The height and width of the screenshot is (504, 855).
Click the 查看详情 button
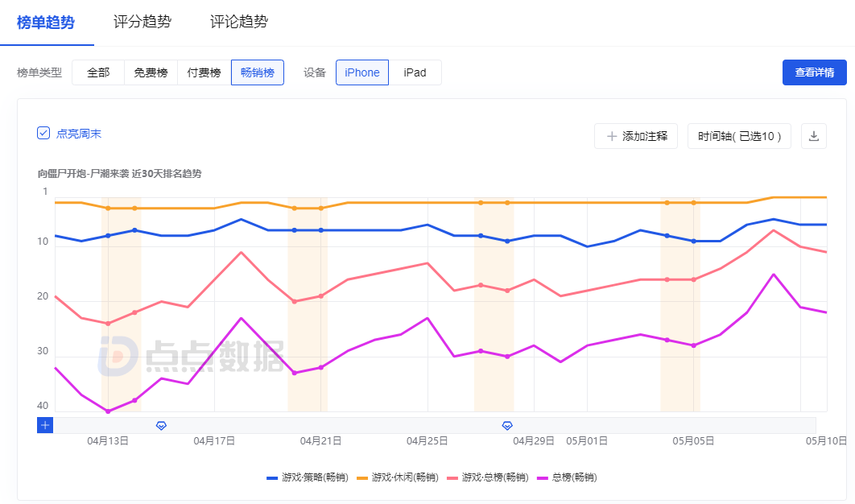[814, 72]
